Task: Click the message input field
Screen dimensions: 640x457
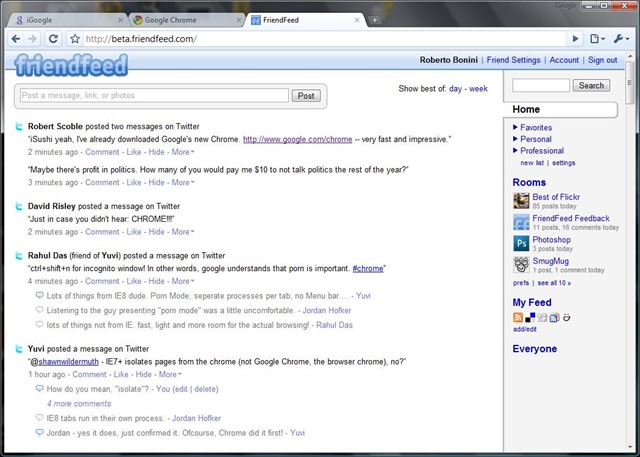Action: (154, 96)
